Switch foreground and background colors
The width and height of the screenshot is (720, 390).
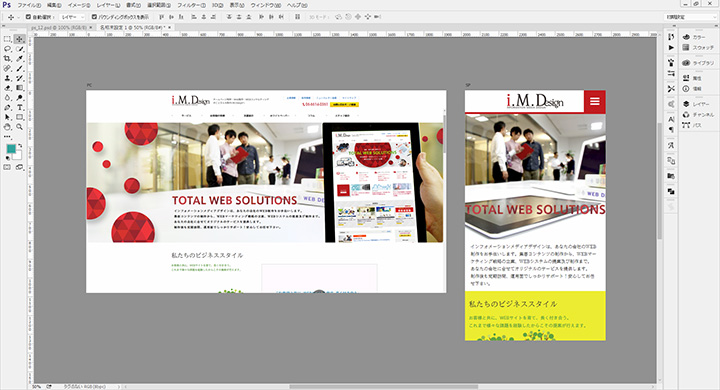click(20, 146)
